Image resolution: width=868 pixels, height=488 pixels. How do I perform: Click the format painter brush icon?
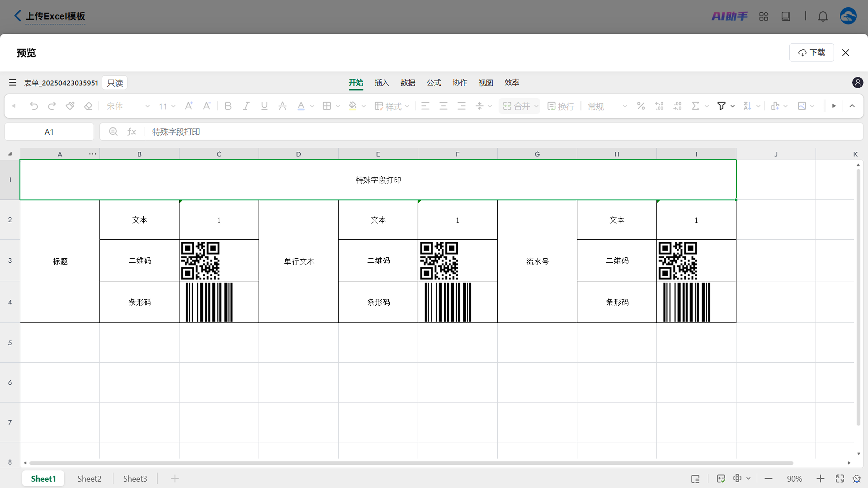tap(70, 106)
